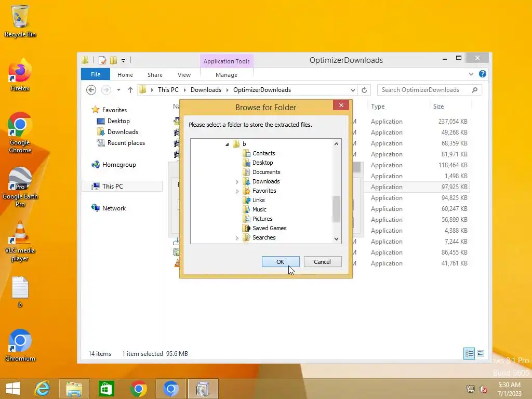Click the New folder quick access icon
Screen dimensions: 532x399
pos(113,60)
